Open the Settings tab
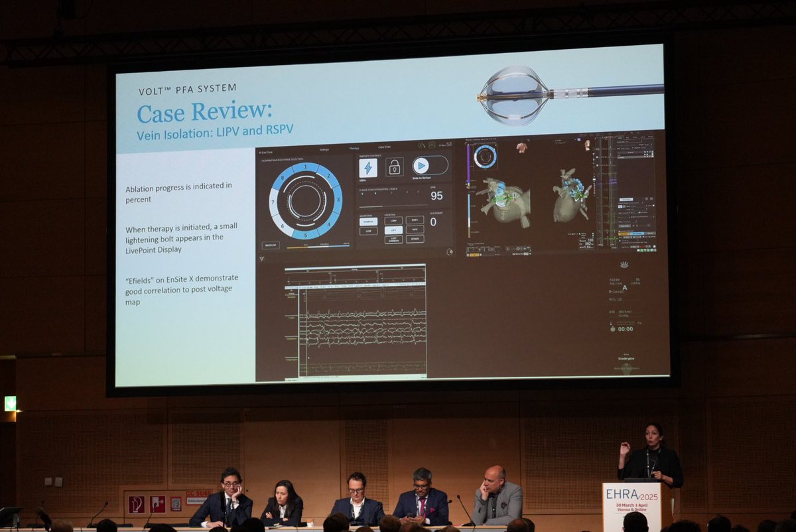This screenshot has height=532, width=796. 324,149
